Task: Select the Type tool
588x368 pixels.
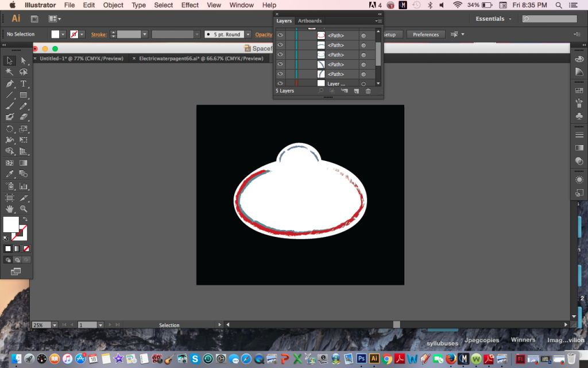Action: (24, 83)
